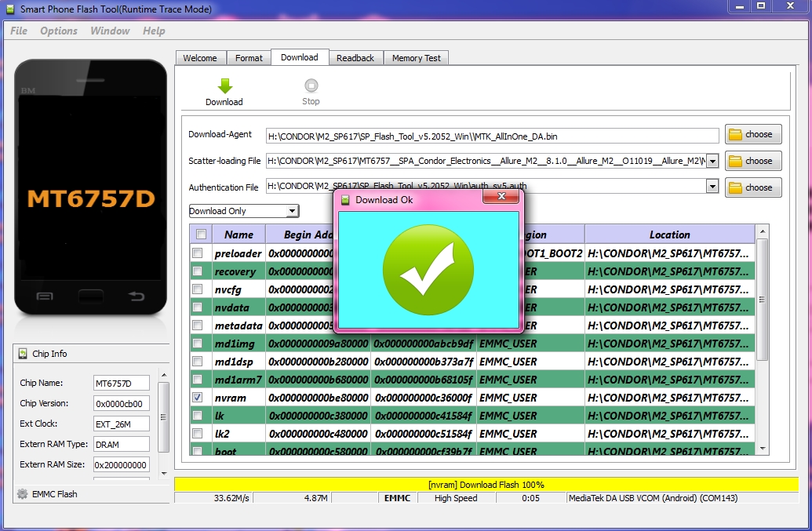This screenshot has width=812, height=531.
Task: Click the phone back arrow graphic
Action: (137, 296)
